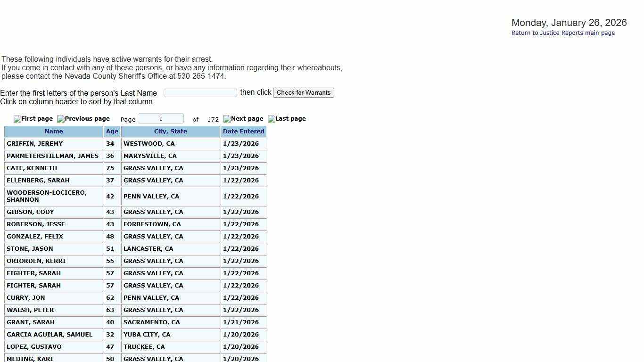Click the date cell for GRANT, SARAH
Image resolution: width=644 pixels, height=362 pixels.
click(241, 322)
